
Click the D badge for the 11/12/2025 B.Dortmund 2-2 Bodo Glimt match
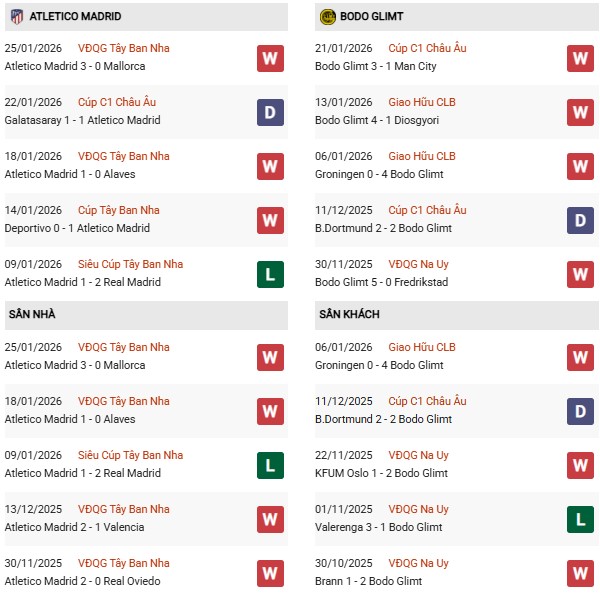(581, 220)
